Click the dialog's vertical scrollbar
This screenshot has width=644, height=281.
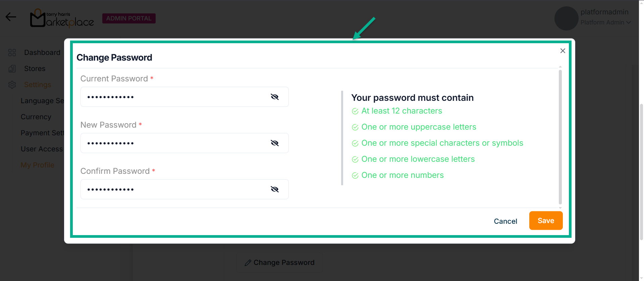point(560,137)
